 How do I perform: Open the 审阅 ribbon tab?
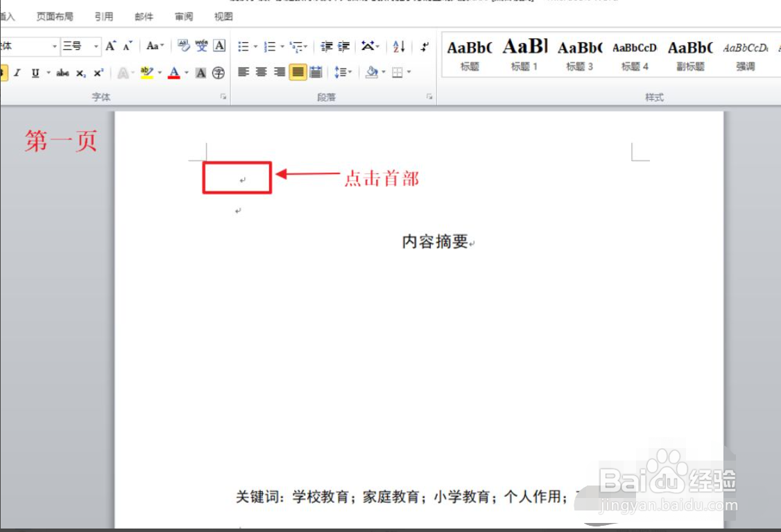184,17
